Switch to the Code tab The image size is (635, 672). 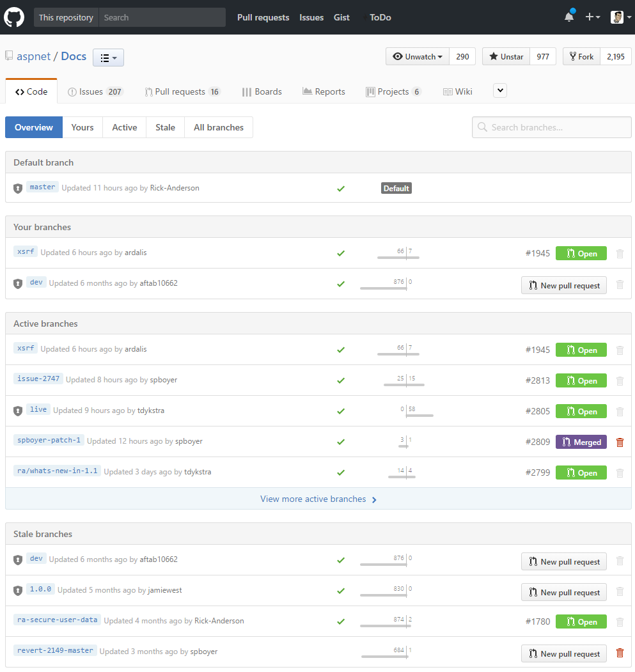31,91
